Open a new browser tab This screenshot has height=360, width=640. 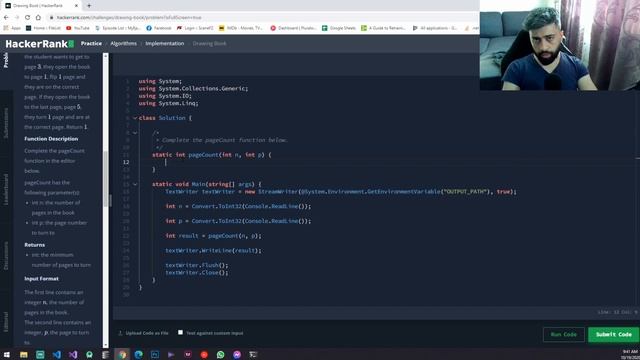coord(89,6)
